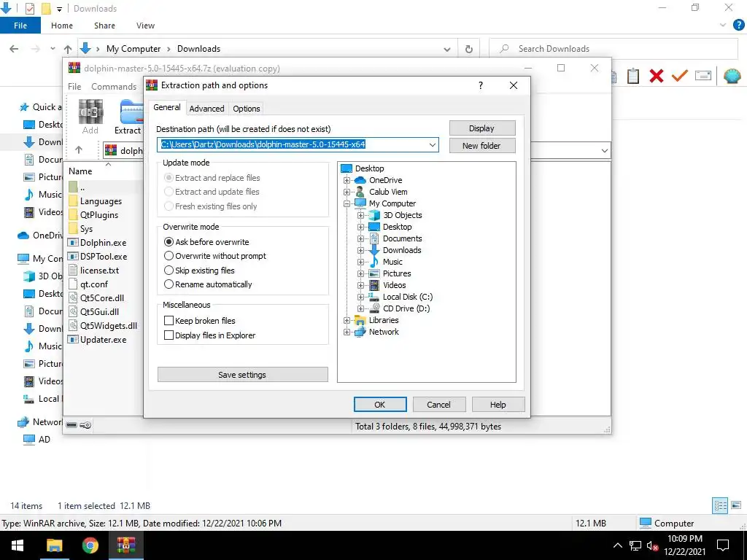Open Google Chrome from the taskbar
The image size is (747, 560).
(x=90, y=545)
